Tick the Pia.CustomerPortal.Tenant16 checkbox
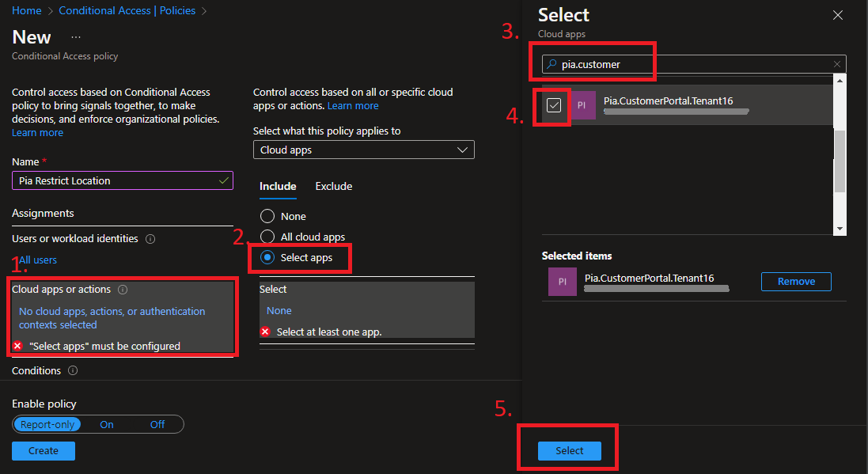This screenshot has width=868, height=474. pyautogui.click(x=554, y=105)
